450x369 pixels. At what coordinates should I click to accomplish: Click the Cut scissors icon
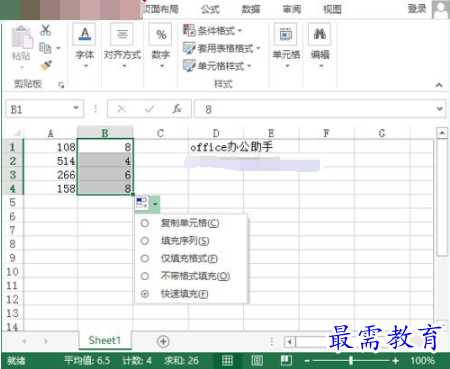46,30
